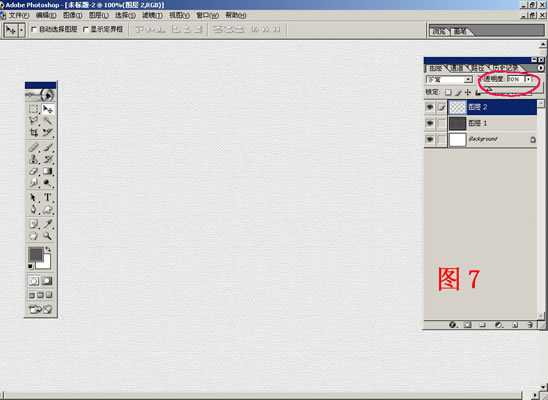This screenshot has width=548, height=400.
Task: Open the 图层 menu
Action: click(x=99, y=15)
